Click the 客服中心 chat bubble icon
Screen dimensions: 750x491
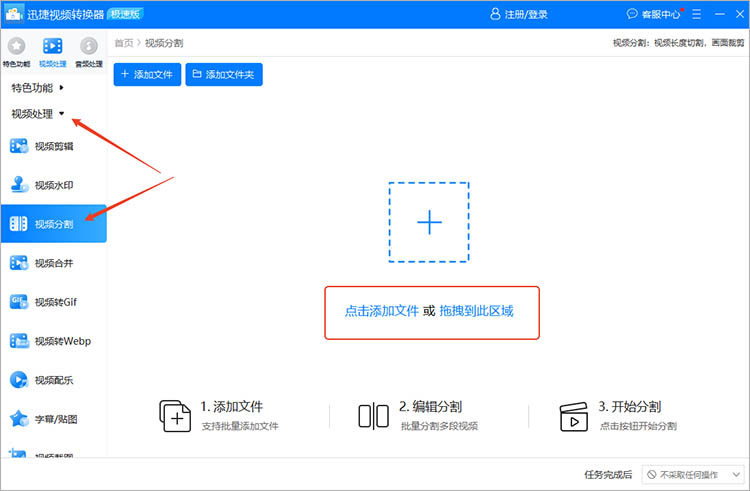pos(632,14)
